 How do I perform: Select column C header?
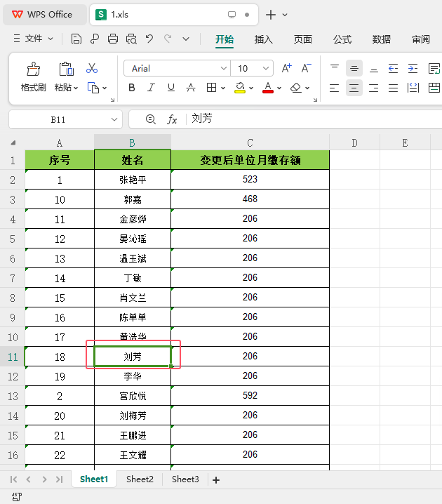(x=250, y=142)
